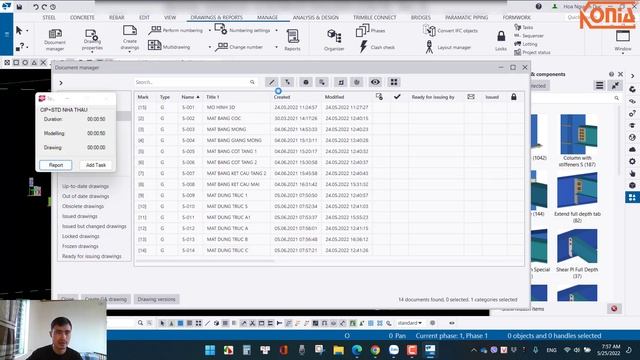Select Issued drawings category
This screenshot has width=640, height=360.
80,216
